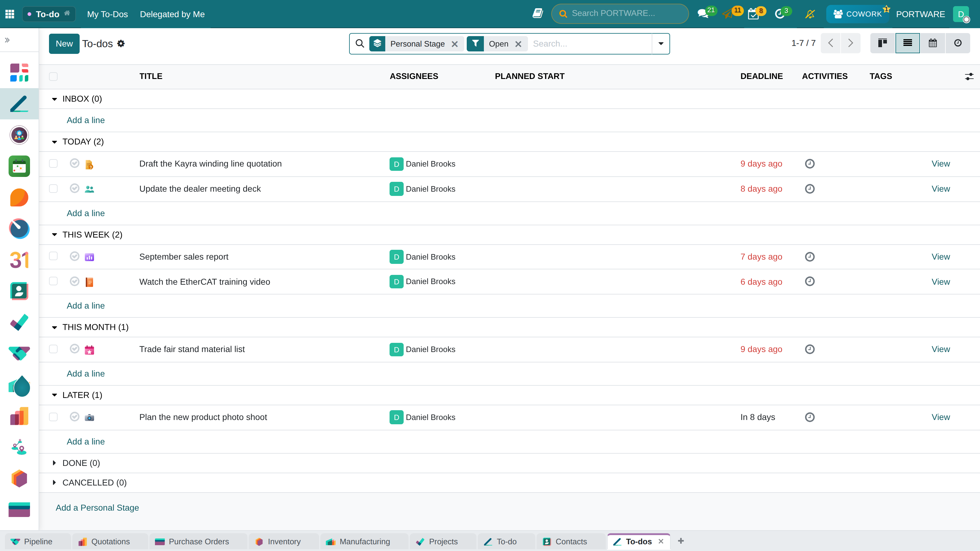The image size is (980, 551).
Task: Open the apps grid menu icon
Action: point(10,14)
